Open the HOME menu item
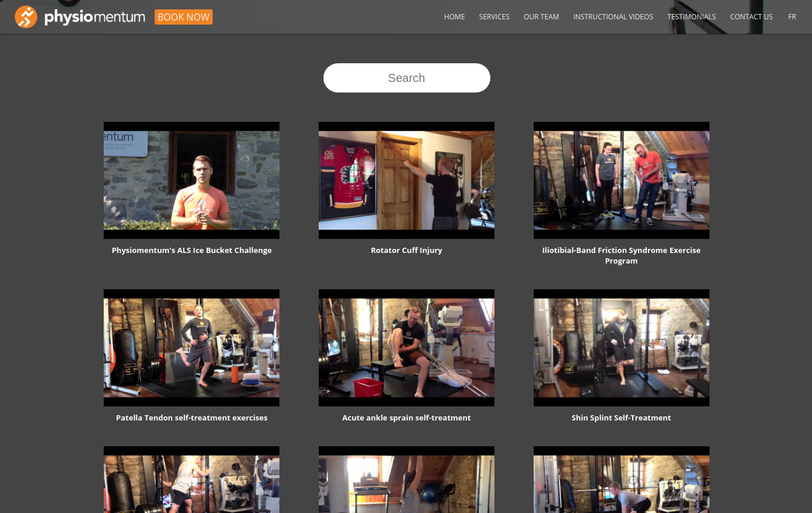Viewport: 812px width, 513px height. pos(454,17)
